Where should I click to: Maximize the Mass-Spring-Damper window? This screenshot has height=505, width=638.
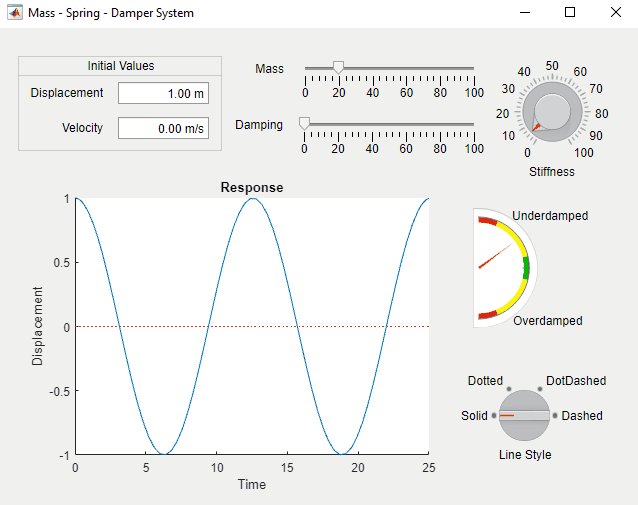(x=570, y=13)
